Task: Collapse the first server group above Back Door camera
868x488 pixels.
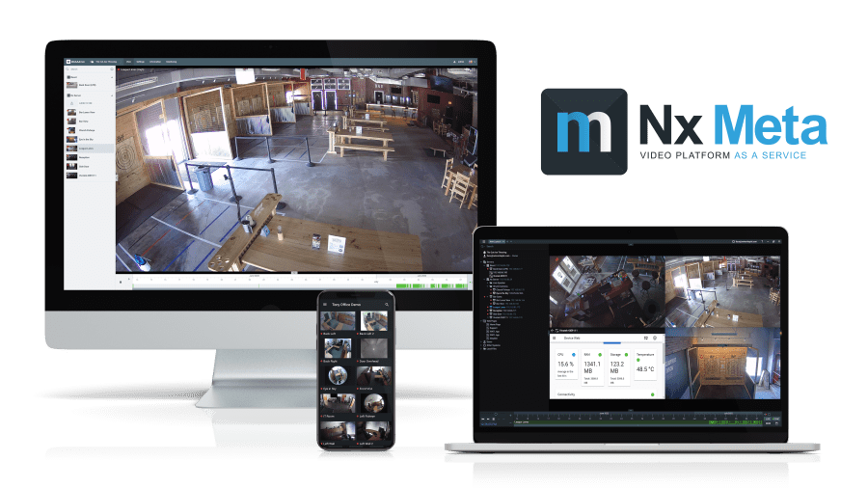Action: pyautogui.click(x=112, y=77)
